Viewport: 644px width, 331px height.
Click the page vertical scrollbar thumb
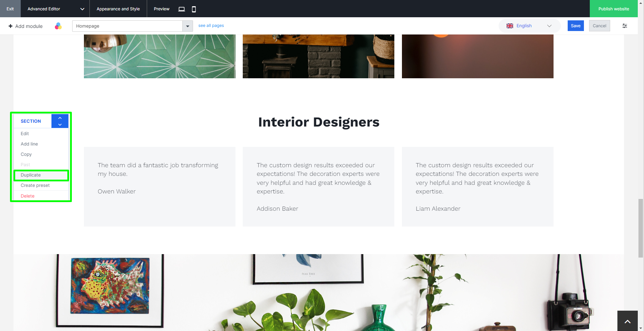[641, 228]
